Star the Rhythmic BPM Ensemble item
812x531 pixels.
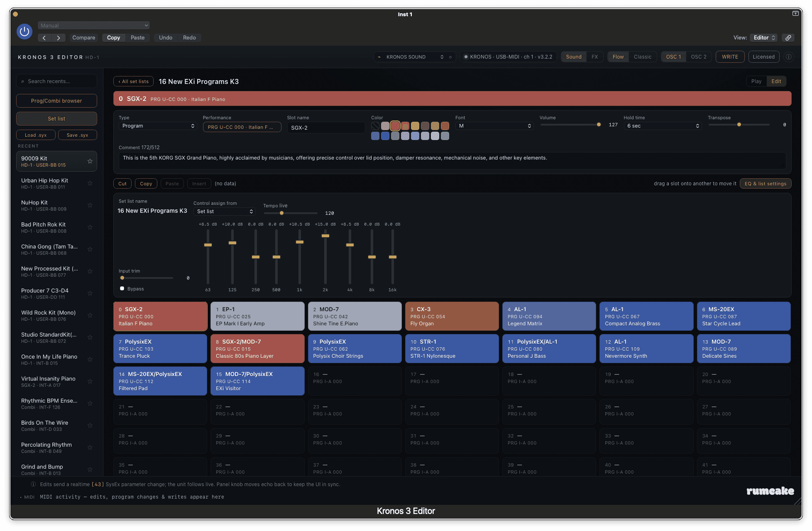[x=90, y=403]
